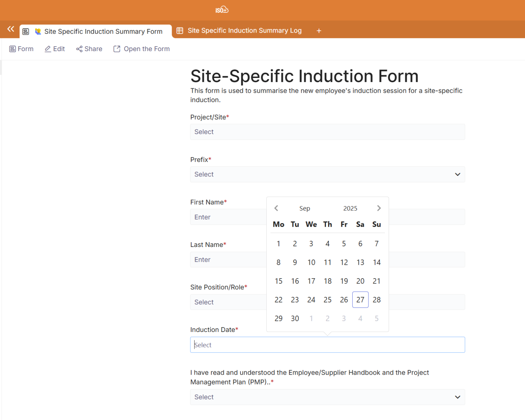The height and width of the screenshot is (420, 525).
Task: Select September 30 in the calendar
Action: (x=295, y=319)
